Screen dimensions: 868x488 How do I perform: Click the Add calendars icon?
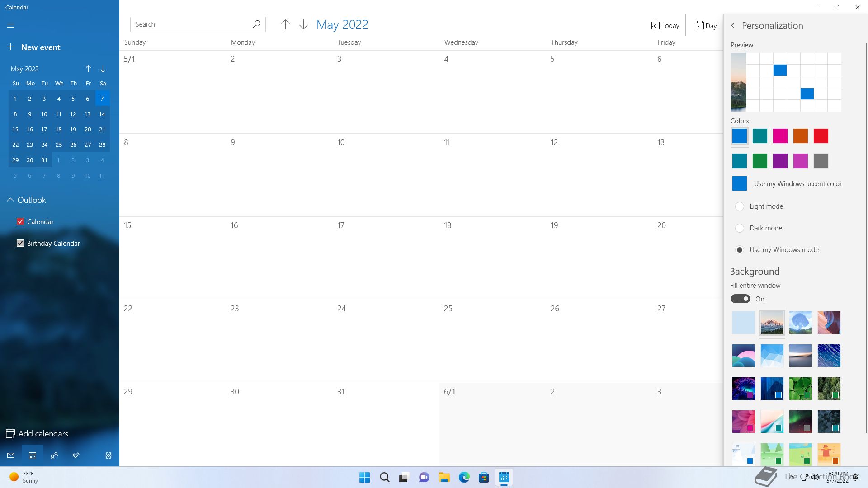10,433
